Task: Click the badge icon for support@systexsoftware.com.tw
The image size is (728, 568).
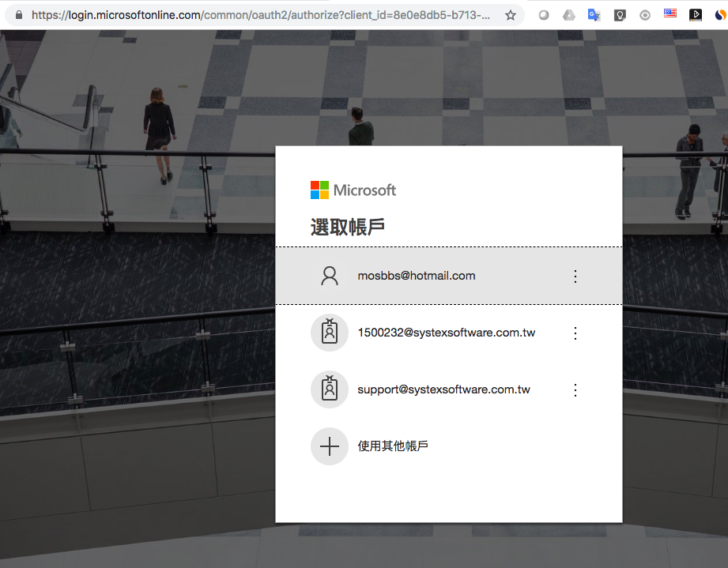Action: (330, 389)
